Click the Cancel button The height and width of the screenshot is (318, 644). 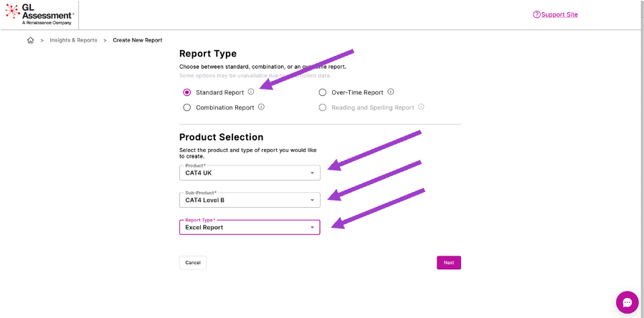[x=193, y=263]
